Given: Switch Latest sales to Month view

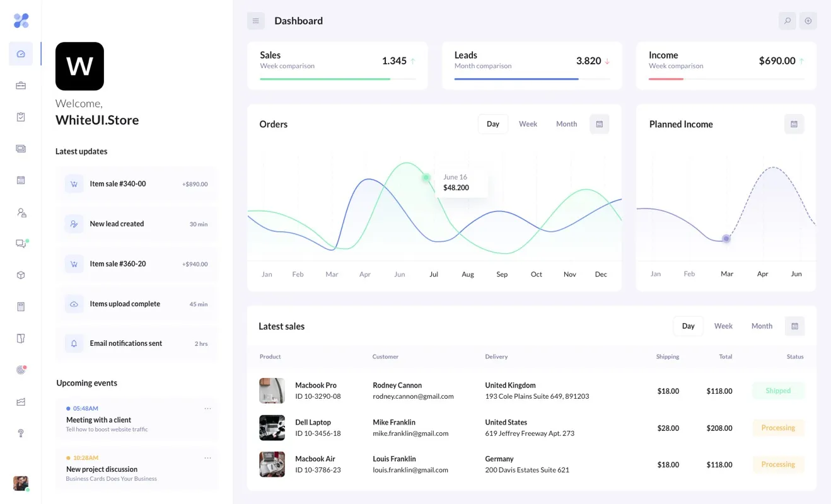Looking at the screenshot, I should click(x=761, y=326).
